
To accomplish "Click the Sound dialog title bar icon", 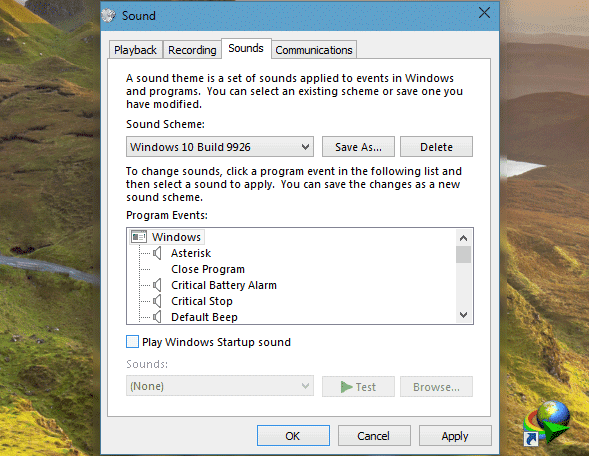I will coord(109,16).
